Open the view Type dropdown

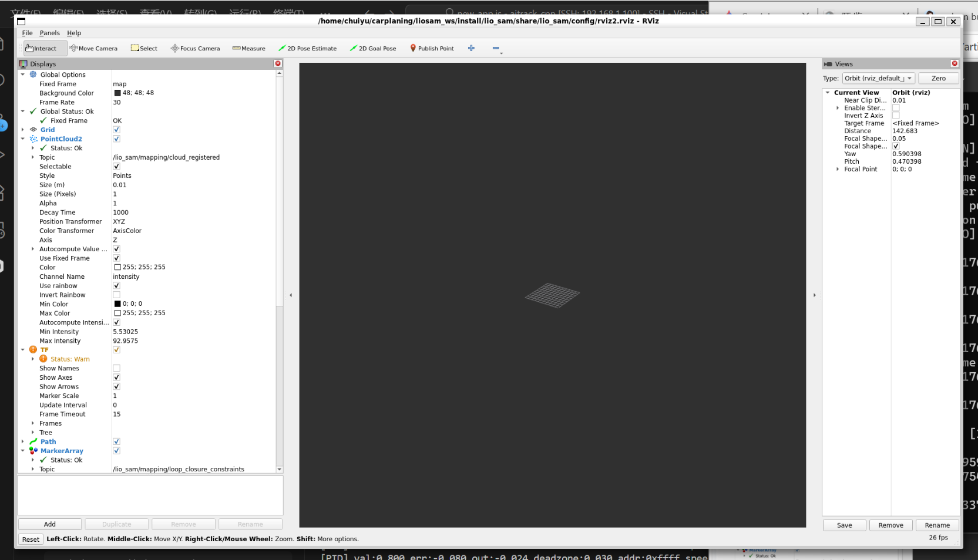pyautogui.click(x=878, y=79)
